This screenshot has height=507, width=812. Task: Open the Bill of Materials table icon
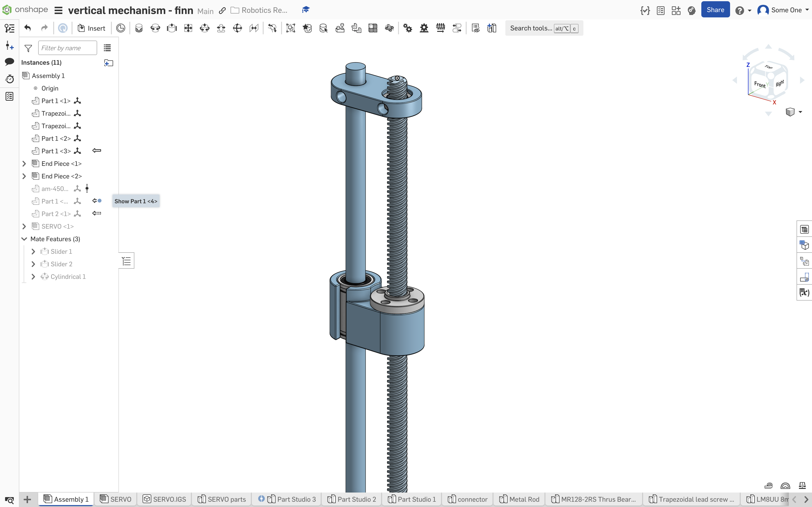(805, 229)
